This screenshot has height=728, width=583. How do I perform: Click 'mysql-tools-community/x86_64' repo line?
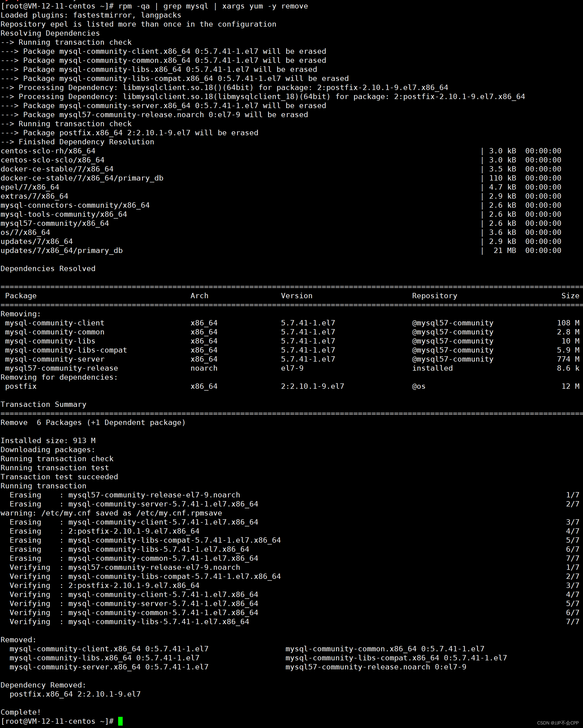281,214
